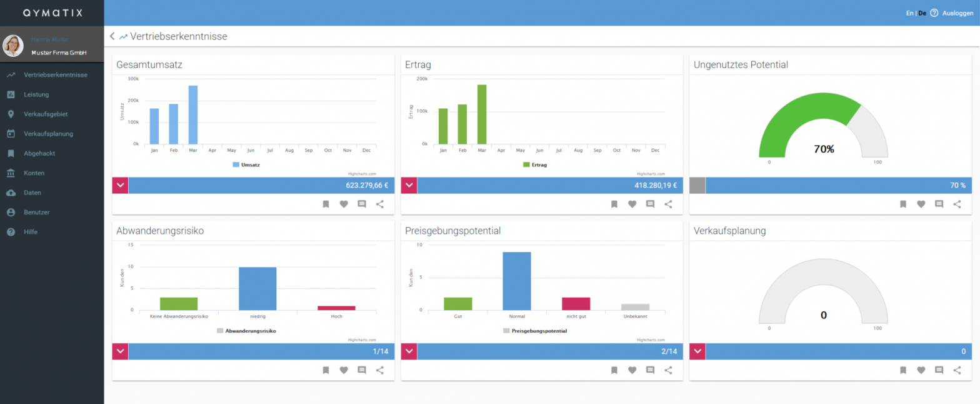Click the help question mark icon in header
Viewport: 980px width, 404px height.
click(x=934, y=13)
